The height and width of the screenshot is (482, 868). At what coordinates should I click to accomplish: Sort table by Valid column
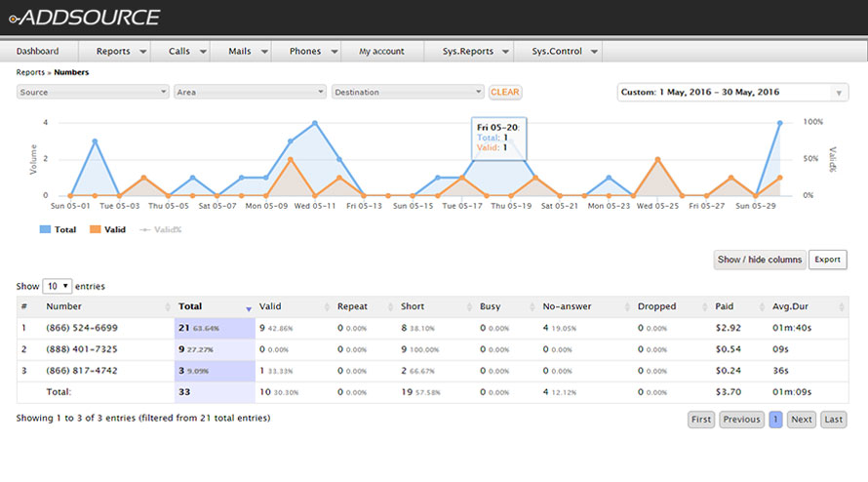tap(294, 306)
